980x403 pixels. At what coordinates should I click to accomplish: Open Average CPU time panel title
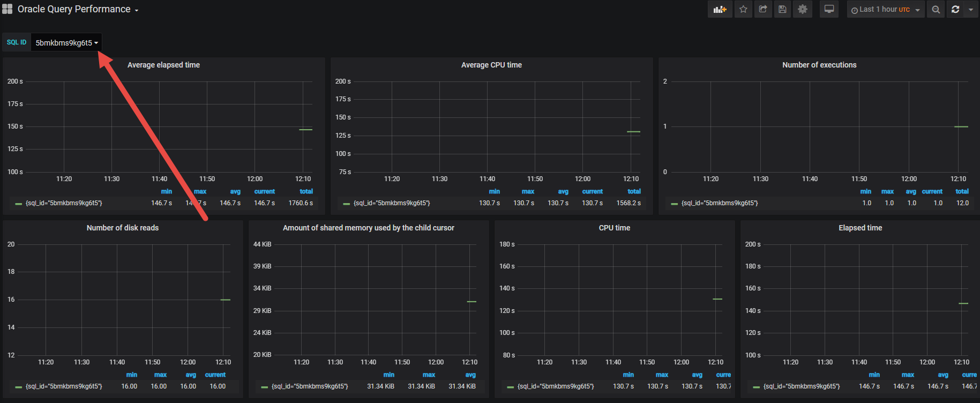coord(491,65)
